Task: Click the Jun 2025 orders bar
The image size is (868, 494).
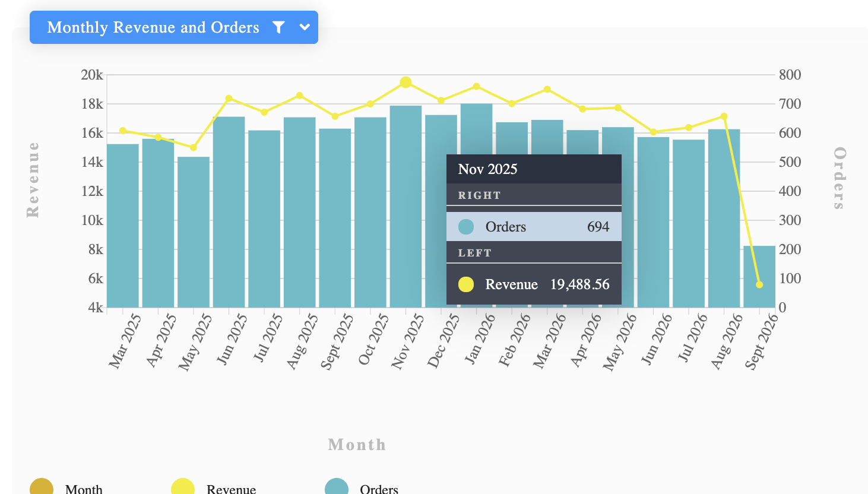Action: [x=229, y=212]
